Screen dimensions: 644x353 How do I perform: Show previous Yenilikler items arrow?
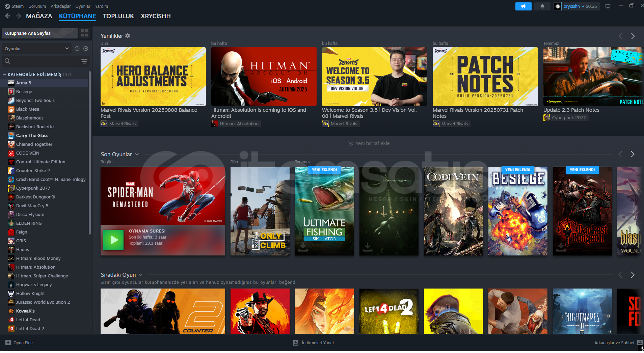click(x=620, y=36)
